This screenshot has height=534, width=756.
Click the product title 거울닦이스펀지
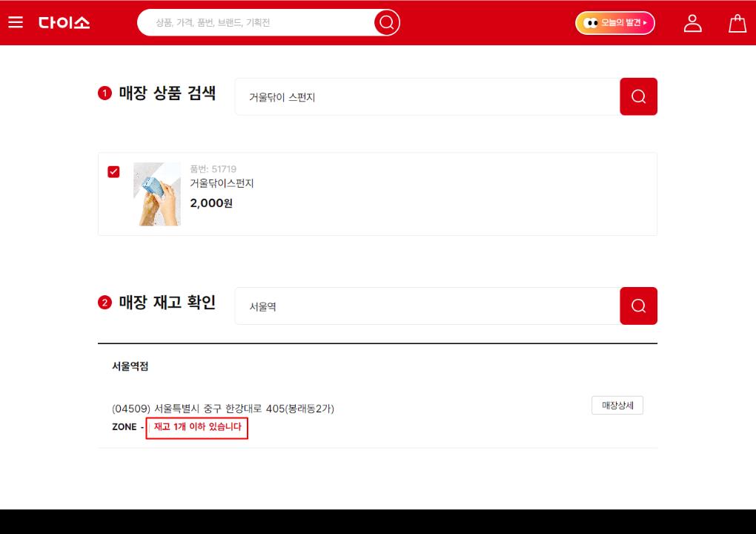(x=222, y=183)
